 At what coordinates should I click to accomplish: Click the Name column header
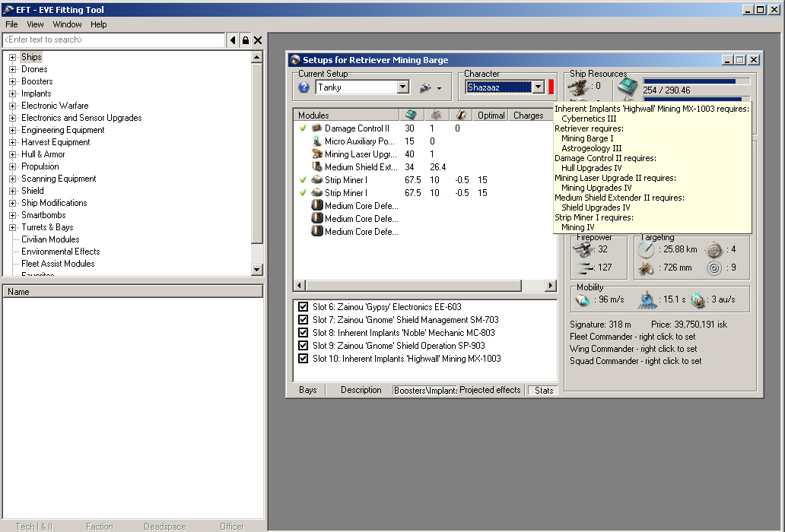tap(132, 292)
